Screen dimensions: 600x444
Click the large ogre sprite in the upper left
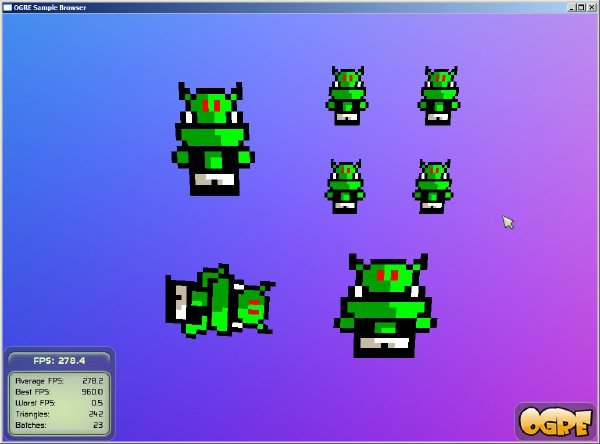click(x=213, y=139)
